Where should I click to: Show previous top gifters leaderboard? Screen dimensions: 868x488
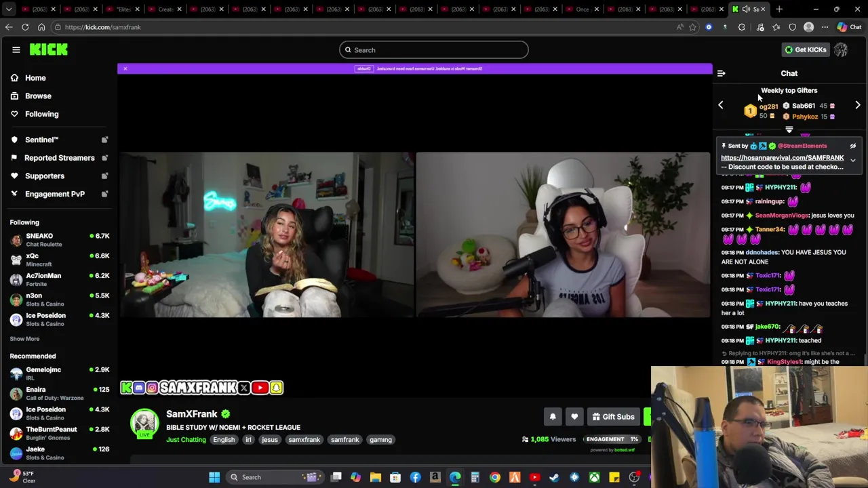pyautogui.click(x=721, y=105)
